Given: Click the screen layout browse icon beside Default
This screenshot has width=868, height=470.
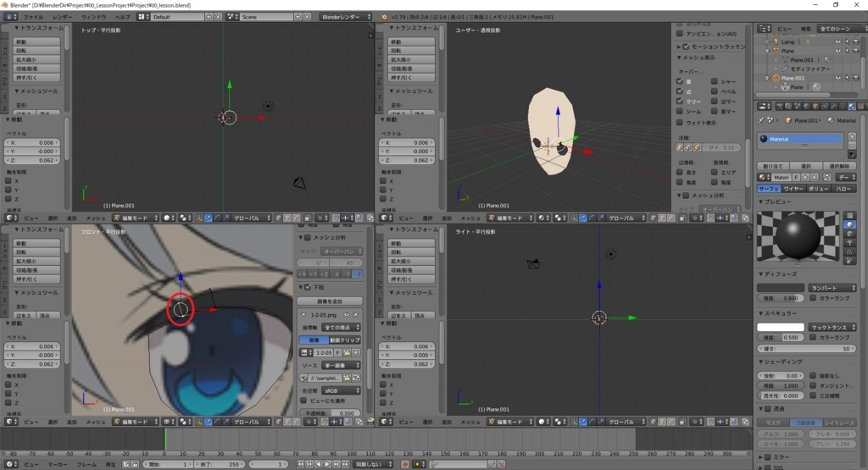Looking at the screenshot, I should 143,17.
